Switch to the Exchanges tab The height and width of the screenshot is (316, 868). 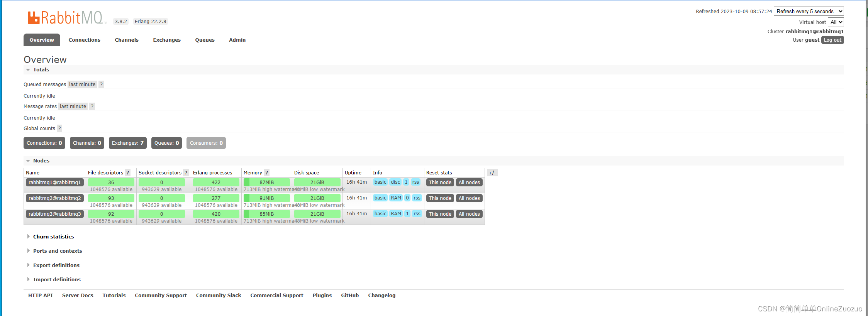[167, 40]
